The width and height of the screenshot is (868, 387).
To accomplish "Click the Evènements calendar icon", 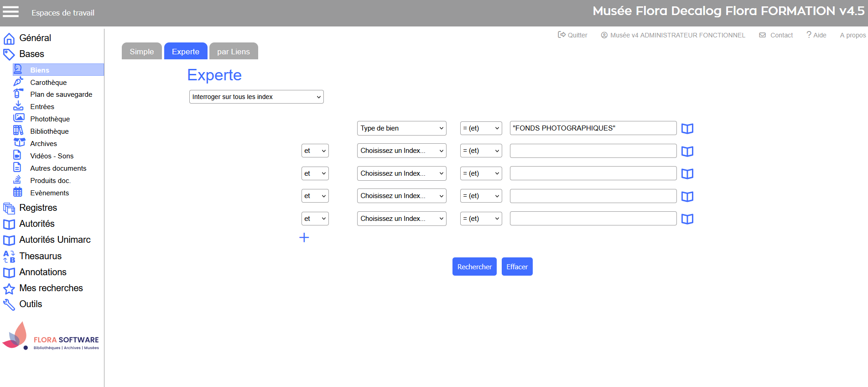I will pyautogui.click(x=18, y=192).
